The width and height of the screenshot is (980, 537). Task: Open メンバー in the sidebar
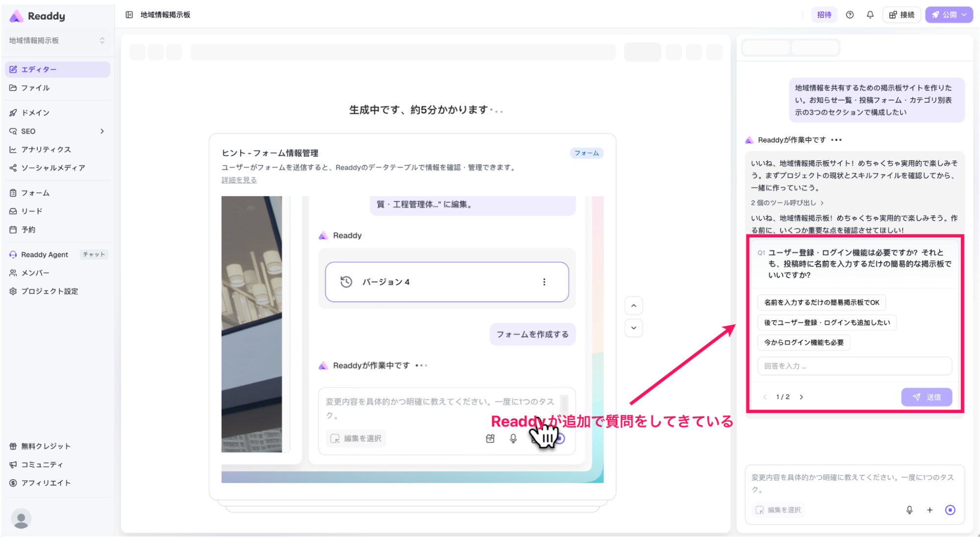click(x=57, y=273)
